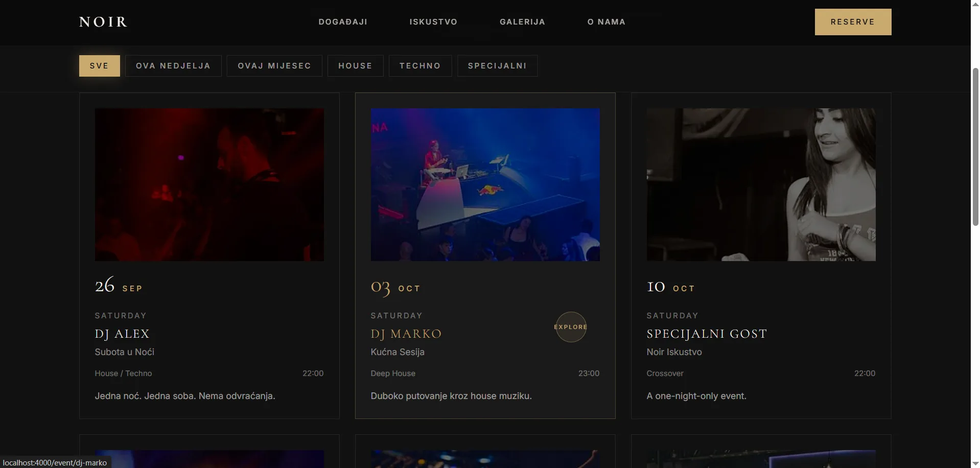Show Specijalni events

coord(497,66)
